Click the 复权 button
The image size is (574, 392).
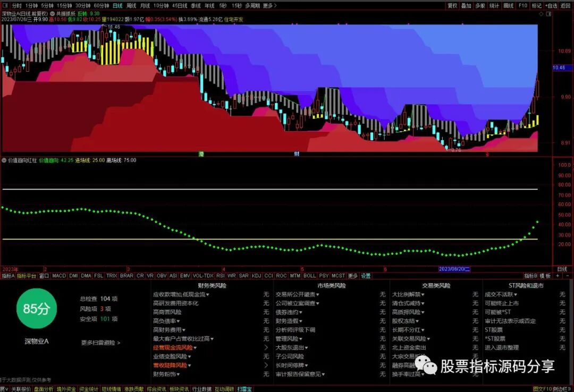pos(452,5)
